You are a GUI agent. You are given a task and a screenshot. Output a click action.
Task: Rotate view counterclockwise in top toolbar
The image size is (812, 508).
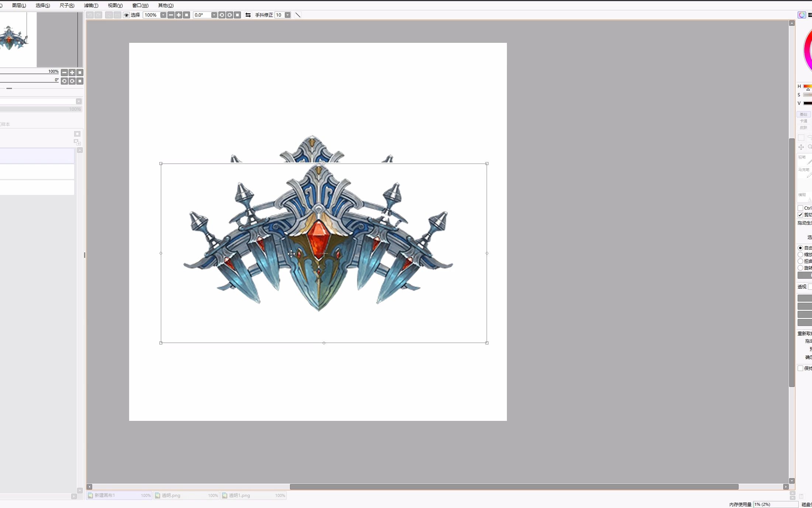[222, 15]
